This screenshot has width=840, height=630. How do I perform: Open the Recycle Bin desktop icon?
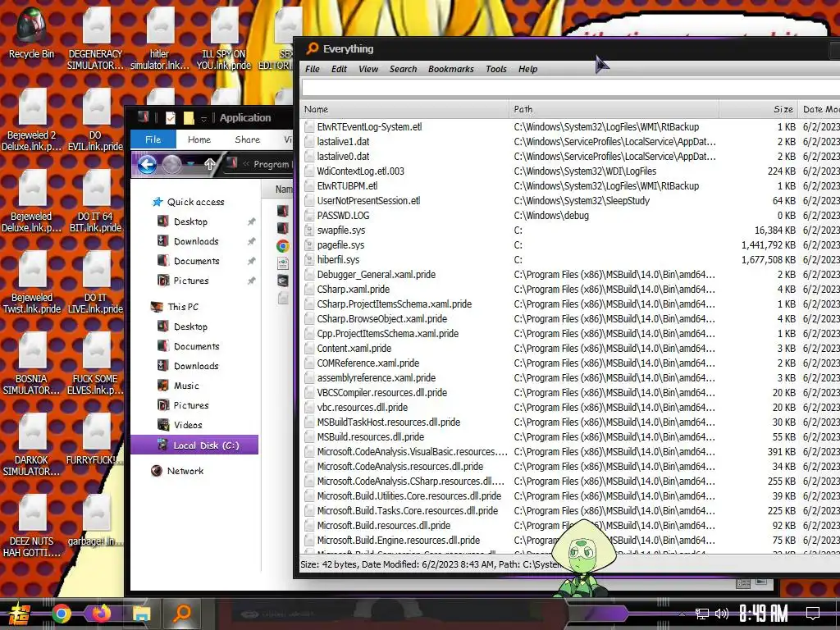32,32
